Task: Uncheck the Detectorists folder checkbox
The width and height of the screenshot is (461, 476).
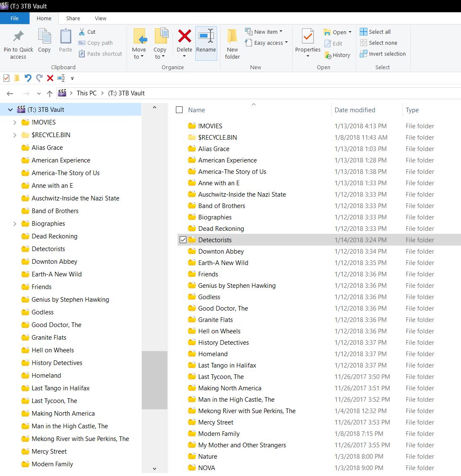Action: pos(183,240)
